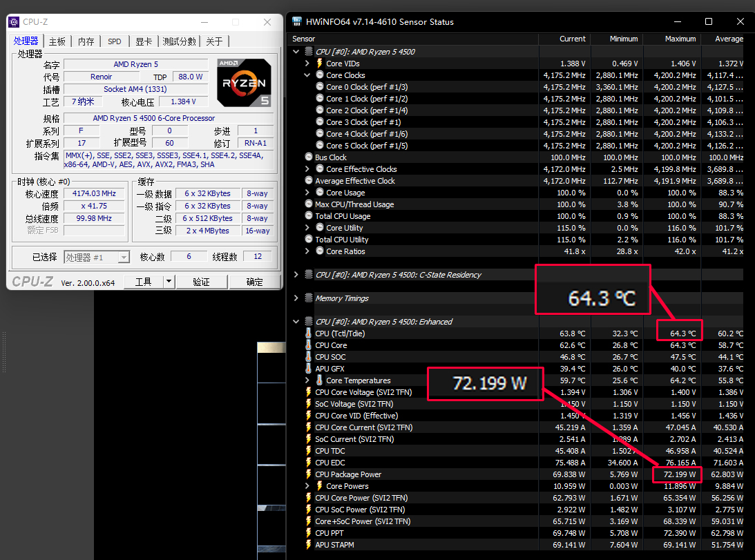Expand the Core Temperatures row

(x=307, y=380)
